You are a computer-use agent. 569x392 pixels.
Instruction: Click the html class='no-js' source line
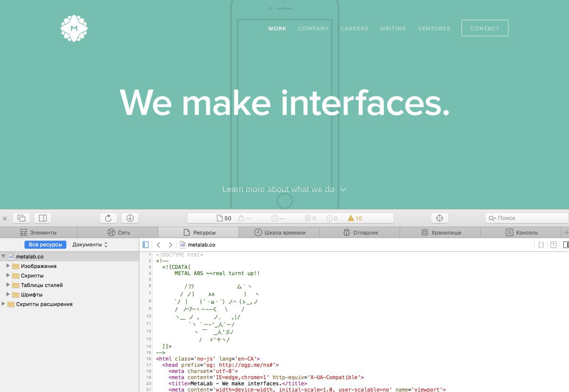point(208,359)
